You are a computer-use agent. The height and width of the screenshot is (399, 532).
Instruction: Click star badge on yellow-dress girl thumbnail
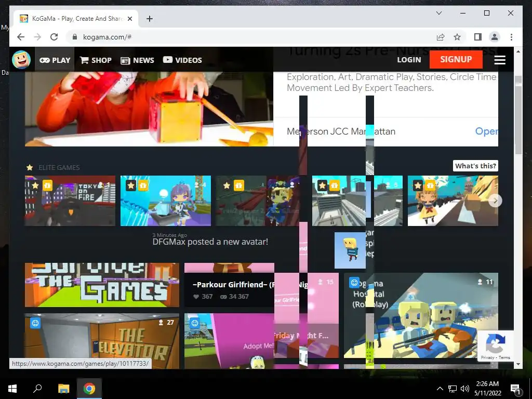point(418,185)
